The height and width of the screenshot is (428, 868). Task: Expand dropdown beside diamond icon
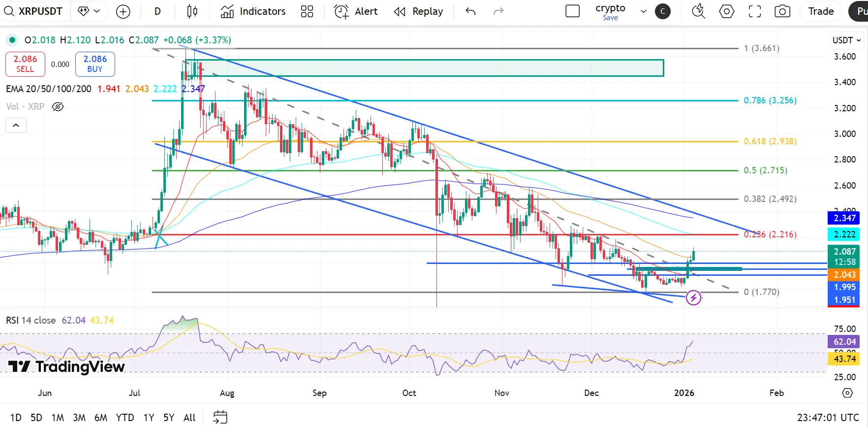point(97,11)
